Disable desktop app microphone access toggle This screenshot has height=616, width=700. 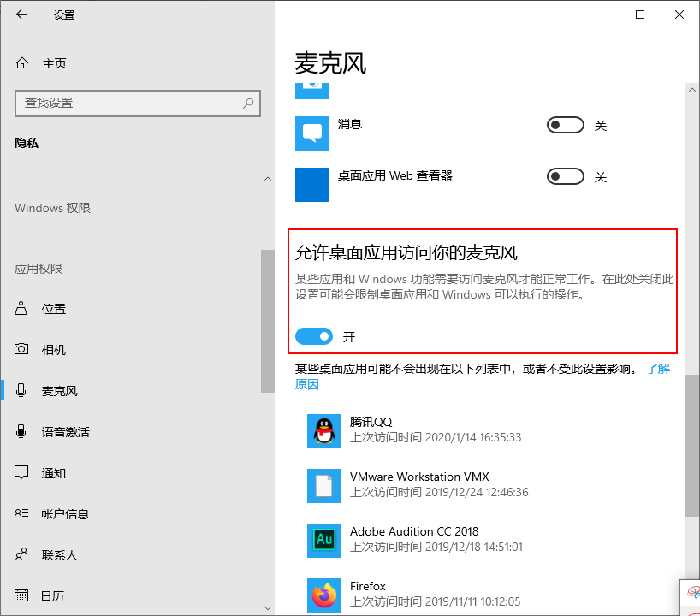(314, 336)
